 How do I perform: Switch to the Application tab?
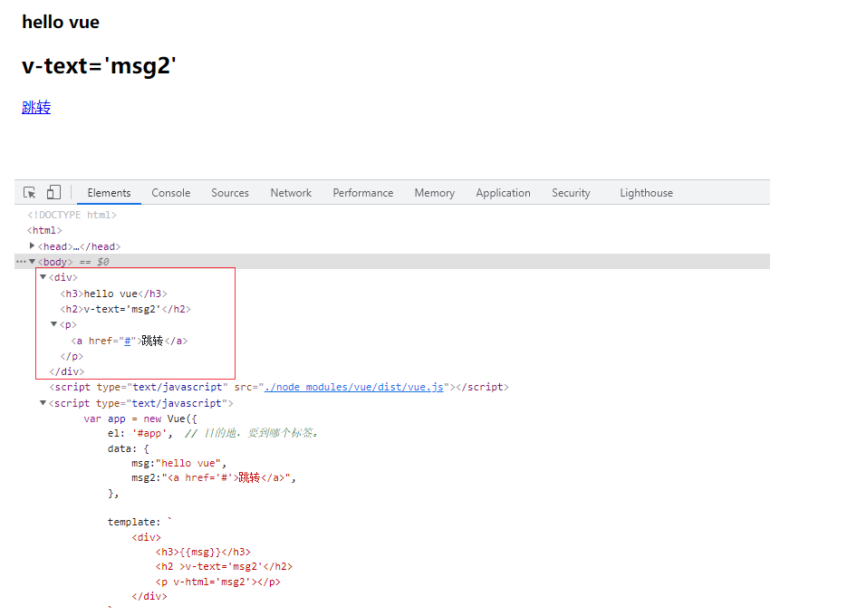click(503, 193)
